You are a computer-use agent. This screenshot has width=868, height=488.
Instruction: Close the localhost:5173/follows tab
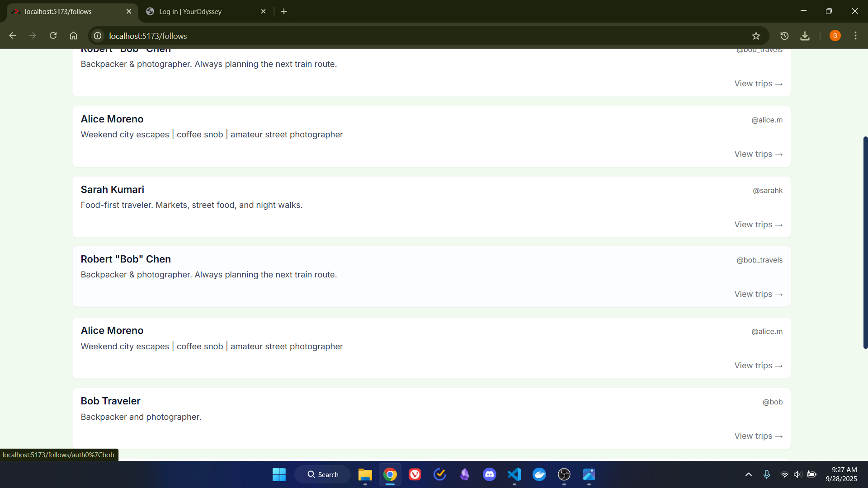[x=129, y=11]
